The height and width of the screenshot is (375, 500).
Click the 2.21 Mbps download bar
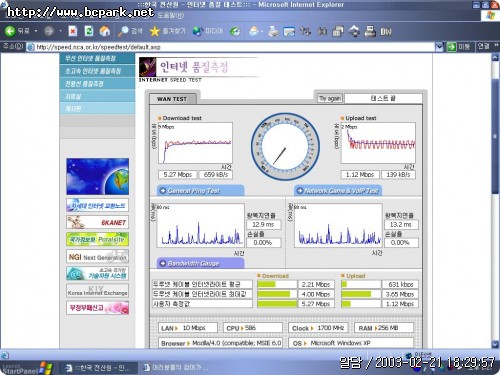point(277,284)
